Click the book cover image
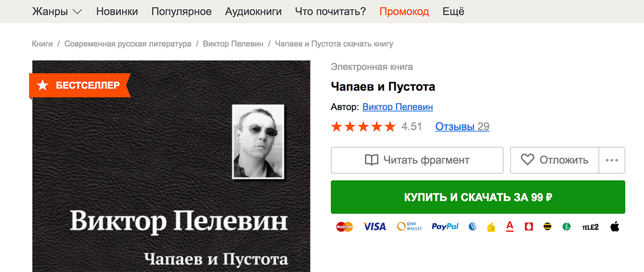 click(171, 166)
